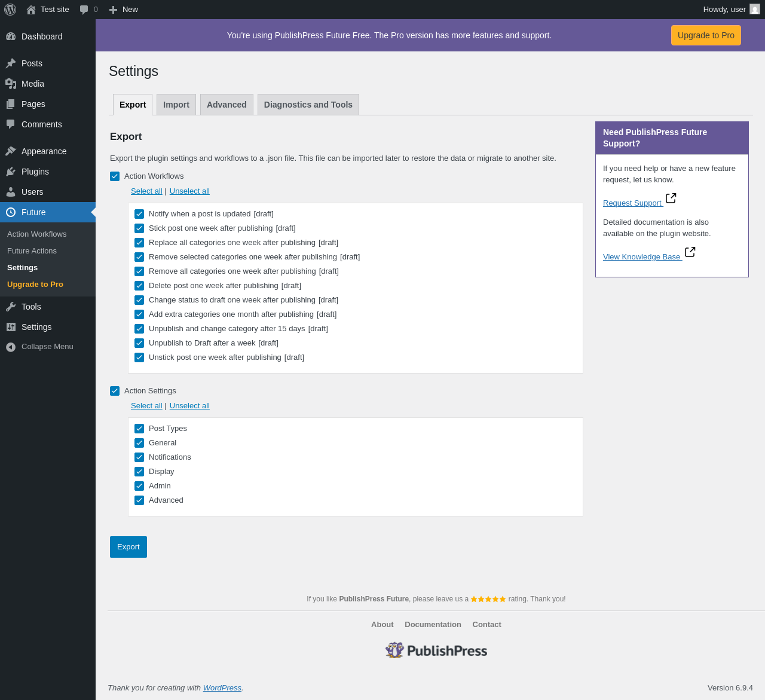Uncheck the Action Settings checkbox

115,391
